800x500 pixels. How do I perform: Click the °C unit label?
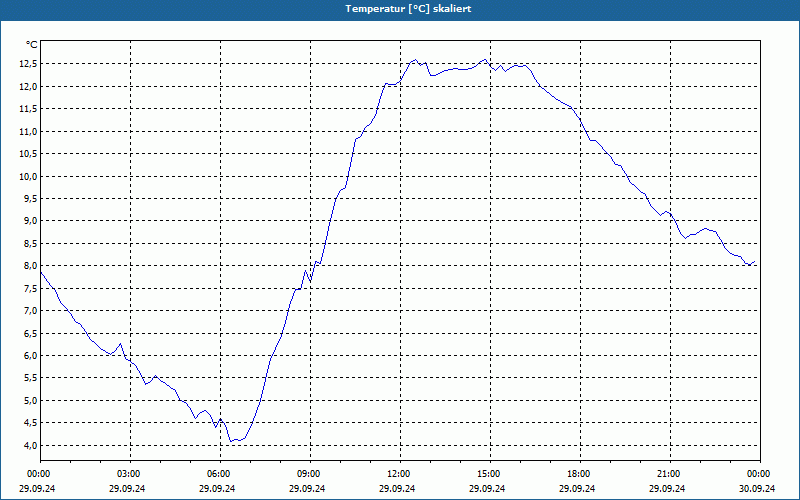pyautogui.click(x=32, y=45)
